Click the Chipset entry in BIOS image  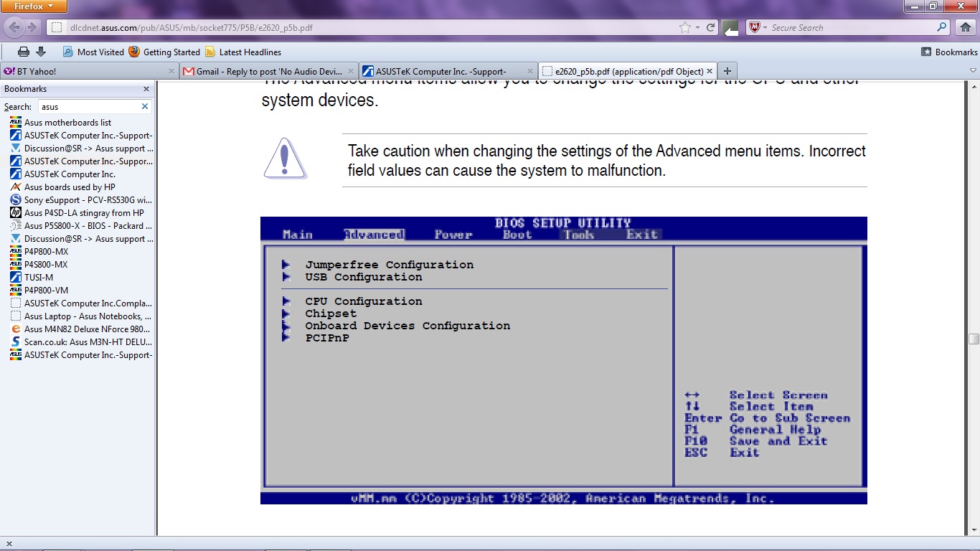(x=331, y=314)
